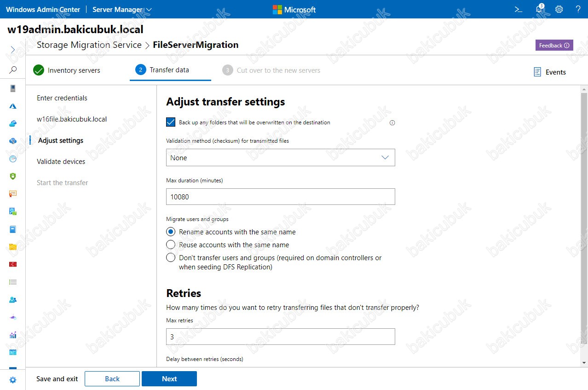The height and width of the screenshot is (390, 588).
Task: Open header settings gear icon
Action: (x=559, y=9)
